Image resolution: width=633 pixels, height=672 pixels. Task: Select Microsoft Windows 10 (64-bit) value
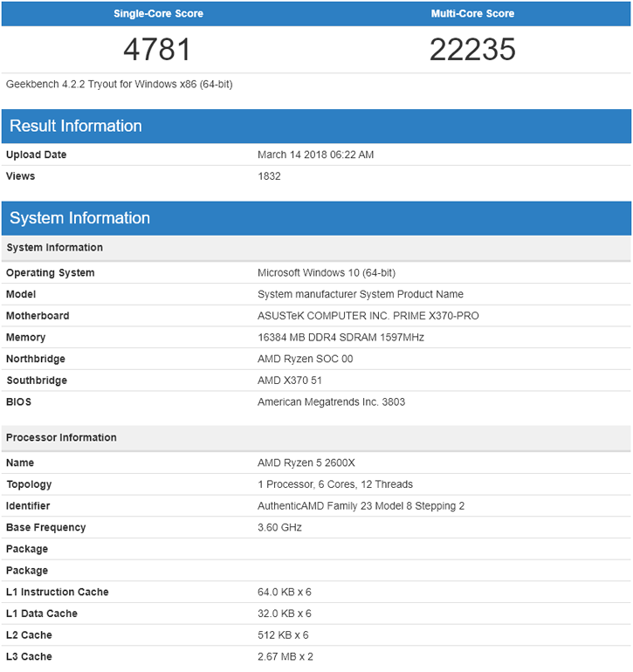[327, 273]
